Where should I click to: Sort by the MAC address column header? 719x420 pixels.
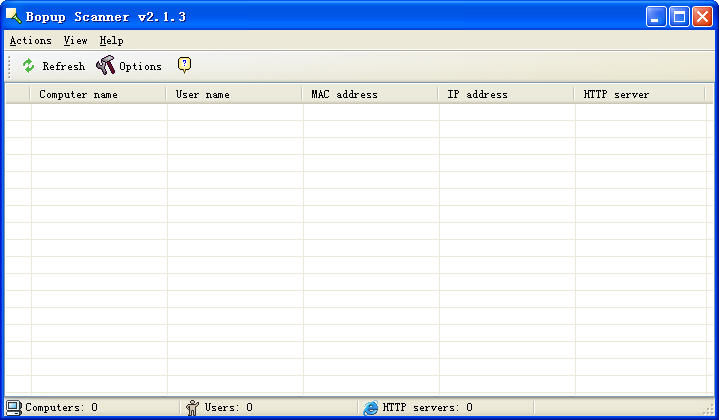(x=370, y=94)
